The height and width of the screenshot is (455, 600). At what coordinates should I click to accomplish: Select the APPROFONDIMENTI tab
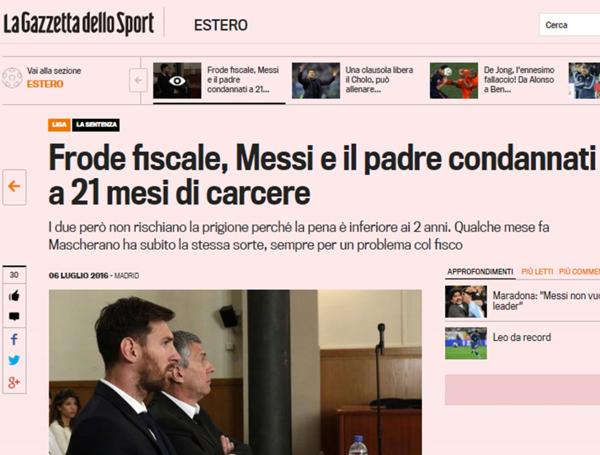(480, 272)
